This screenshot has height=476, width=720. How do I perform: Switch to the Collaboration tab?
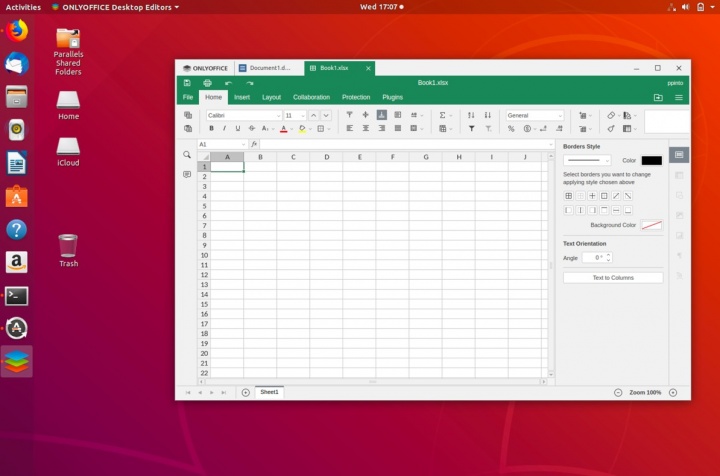coord(311,97)
